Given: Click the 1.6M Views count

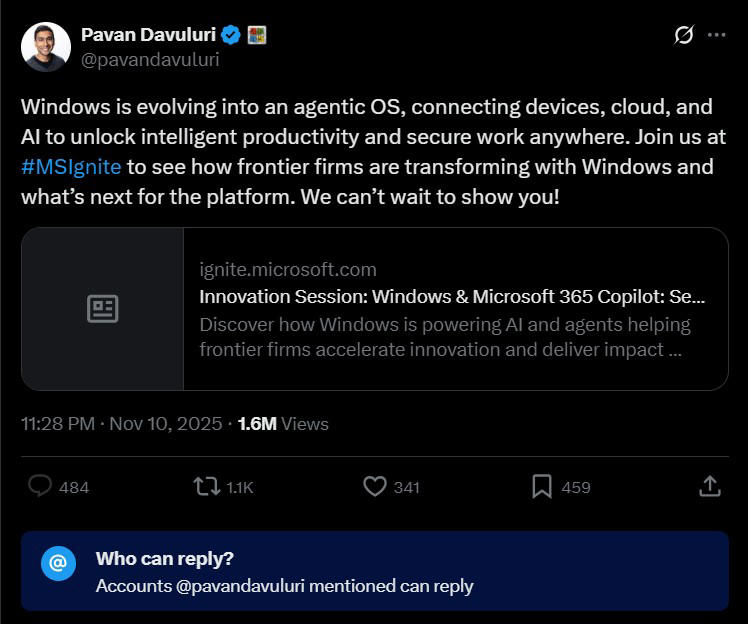Looking at the screenshot, I should click(283, 424).
